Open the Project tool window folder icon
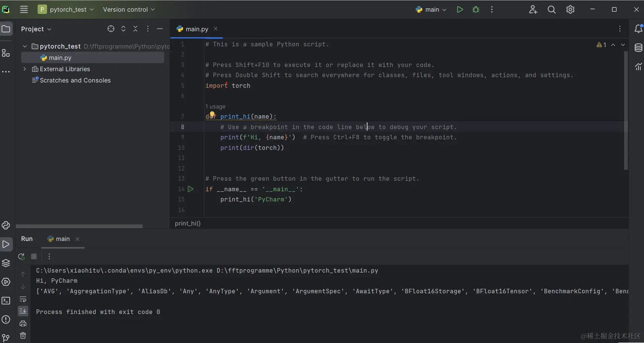 (x=6, y=29)
